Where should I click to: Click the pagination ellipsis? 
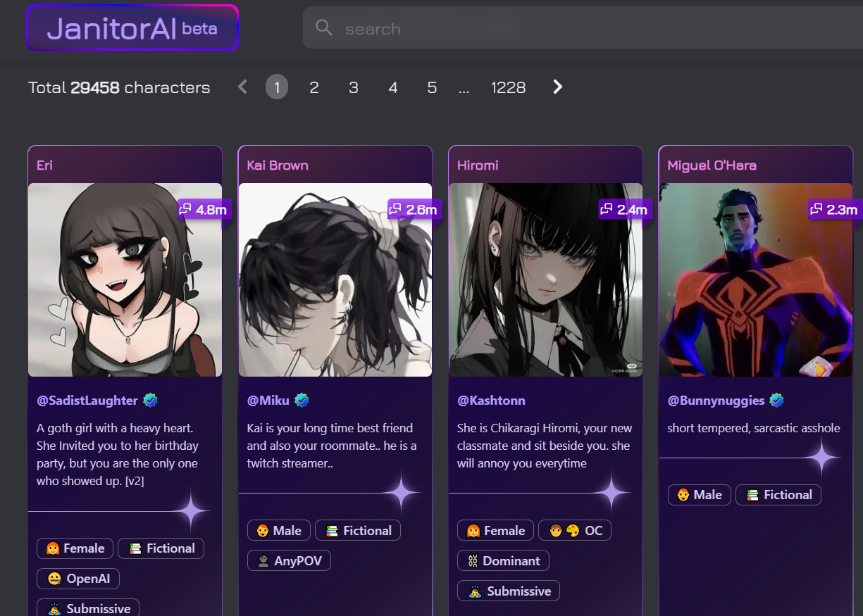tap(464, 89)
